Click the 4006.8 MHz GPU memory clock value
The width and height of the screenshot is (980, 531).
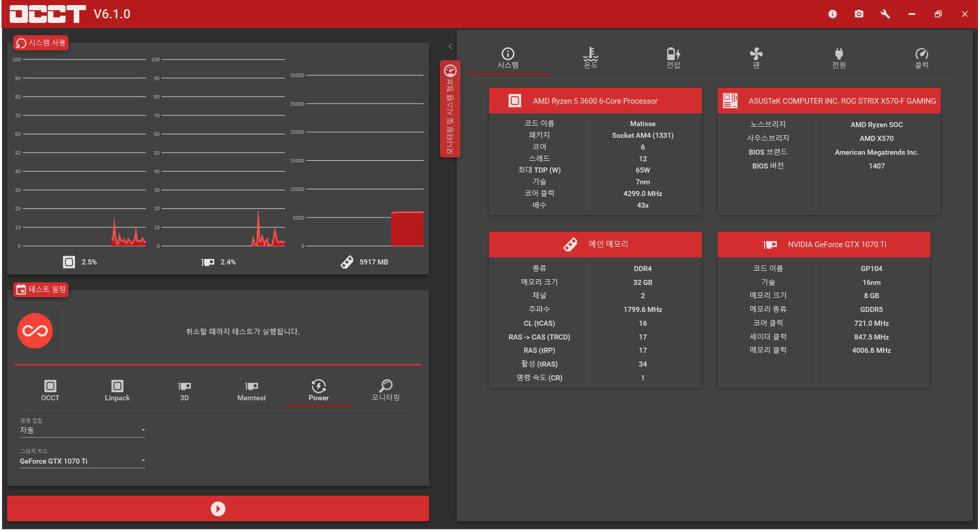click(871, 350)
